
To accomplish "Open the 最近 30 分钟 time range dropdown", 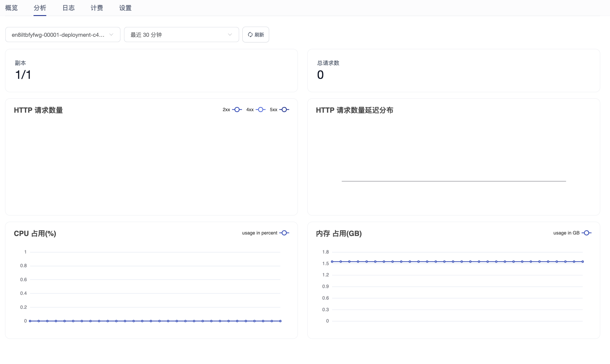I will [181, 34].
